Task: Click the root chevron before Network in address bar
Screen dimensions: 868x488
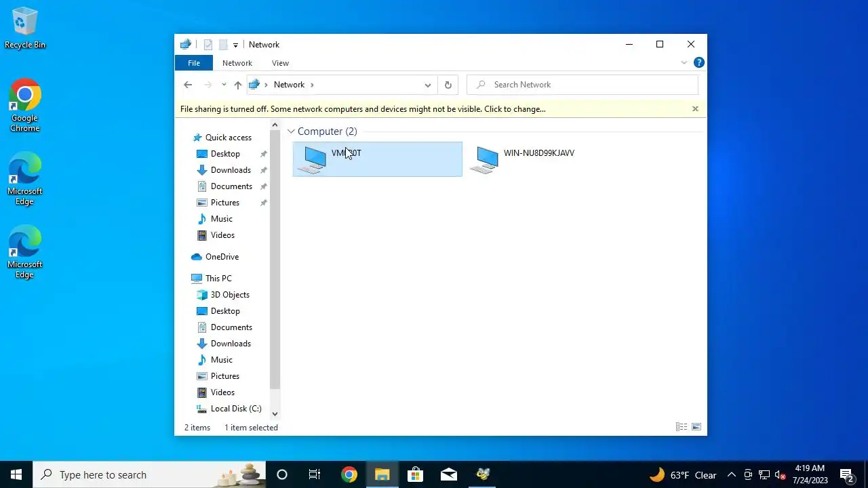Action: point(266,85)
